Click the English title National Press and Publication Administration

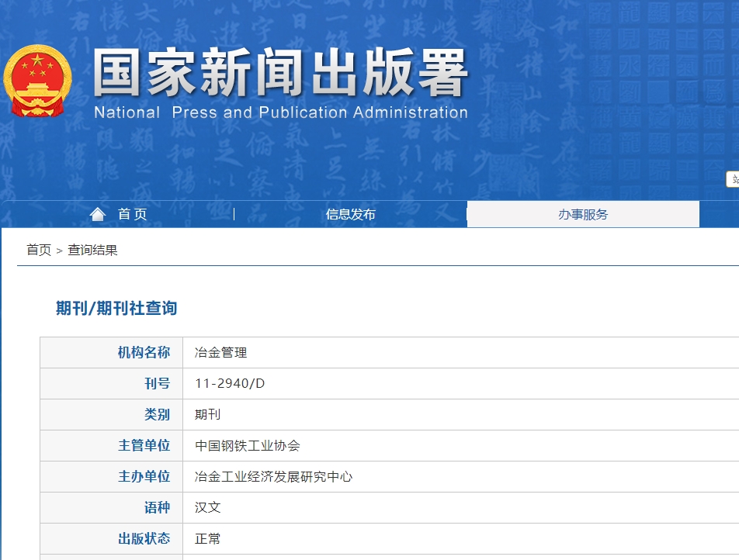[281, 112]
